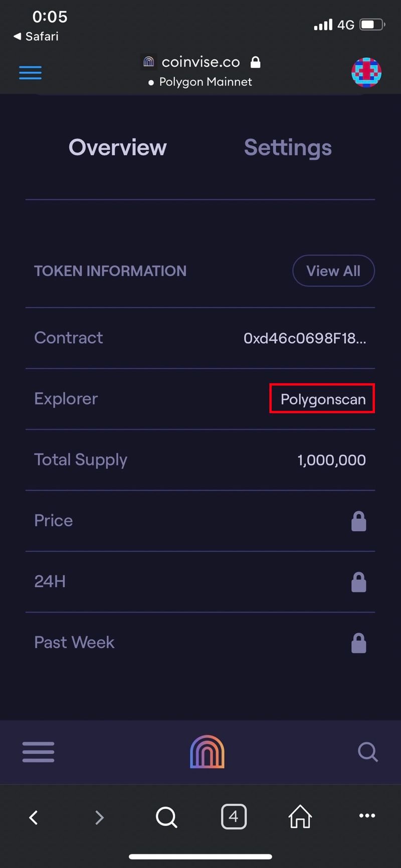Tap the search magnifier in Coinvise footer
Screen dimensions: 401x868
point(367,752)
